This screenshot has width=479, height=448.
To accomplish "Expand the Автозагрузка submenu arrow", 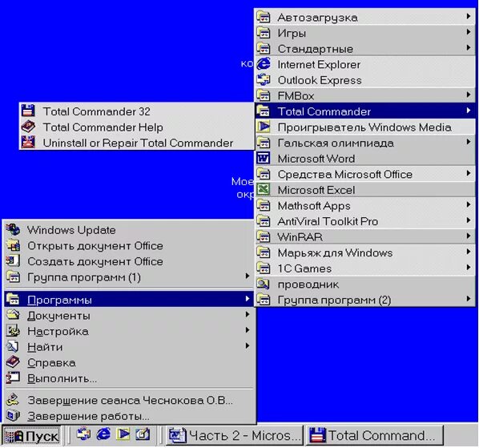I will pyautogui.click(x=469, y=16).
